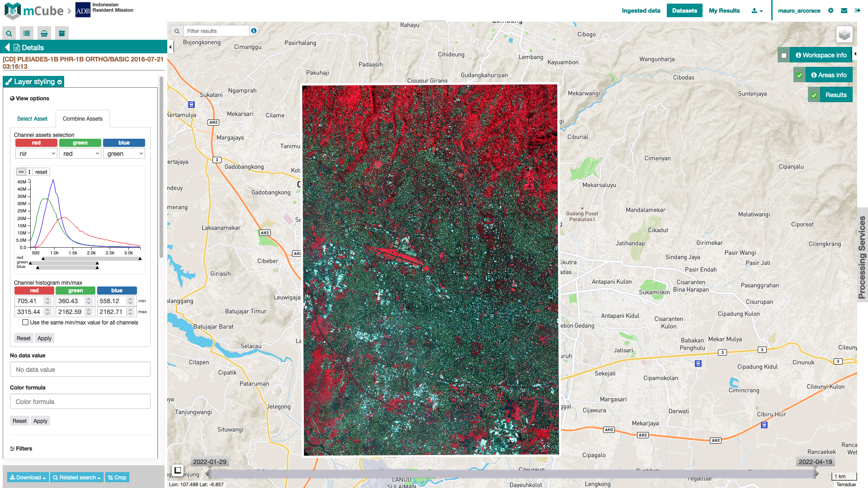Open the shopping basket icon
Viewport: 868px width, 488px height.
[x=44, y=33]
